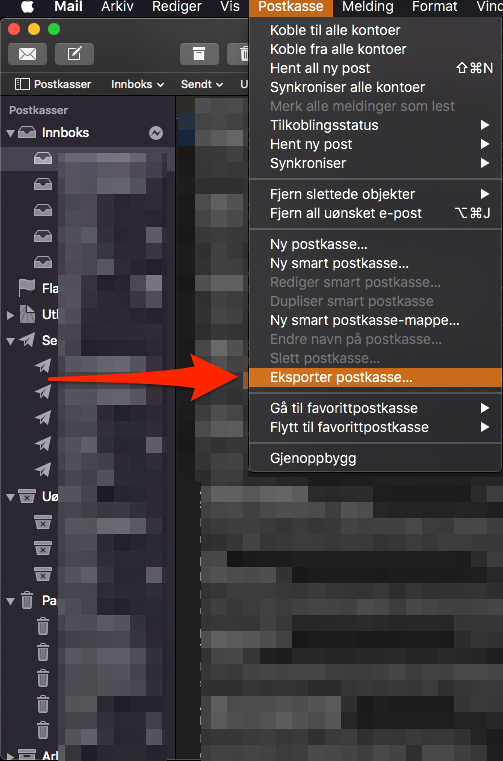Select the first inbox tray under Innboks
The image size is (503, 761).
[x=43, y=158]
